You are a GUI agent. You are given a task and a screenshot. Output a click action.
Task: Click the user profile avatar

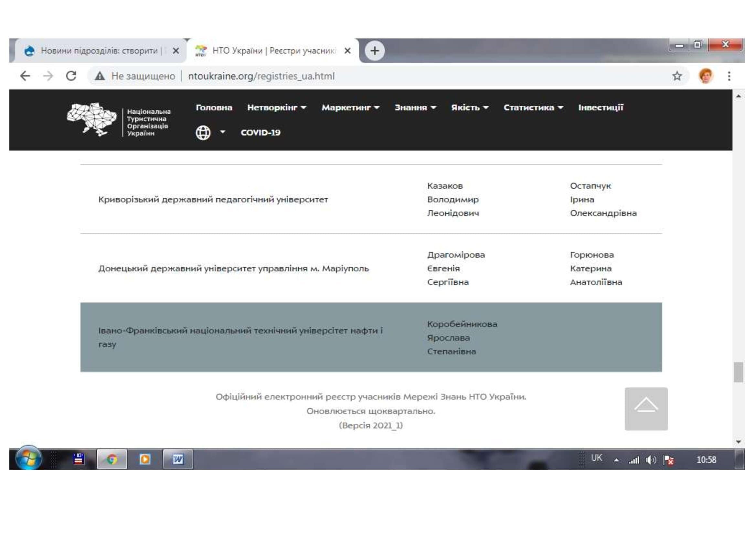pyautogui.click(x=706, y=76)
